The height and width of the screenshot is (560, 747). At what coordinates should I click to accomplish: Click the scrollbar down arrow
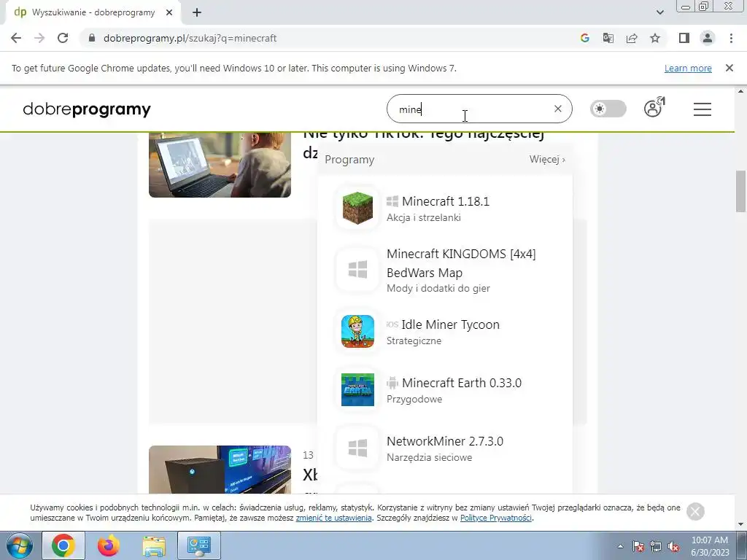pos(741,525)
